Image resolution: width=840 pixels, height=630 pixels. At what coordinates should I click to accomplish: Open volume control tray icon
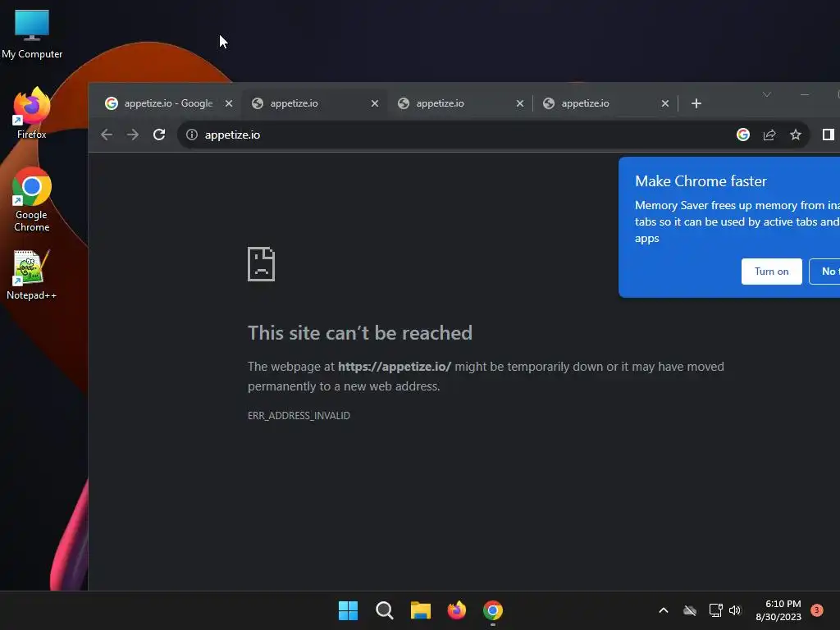click(x=735, y=610)
